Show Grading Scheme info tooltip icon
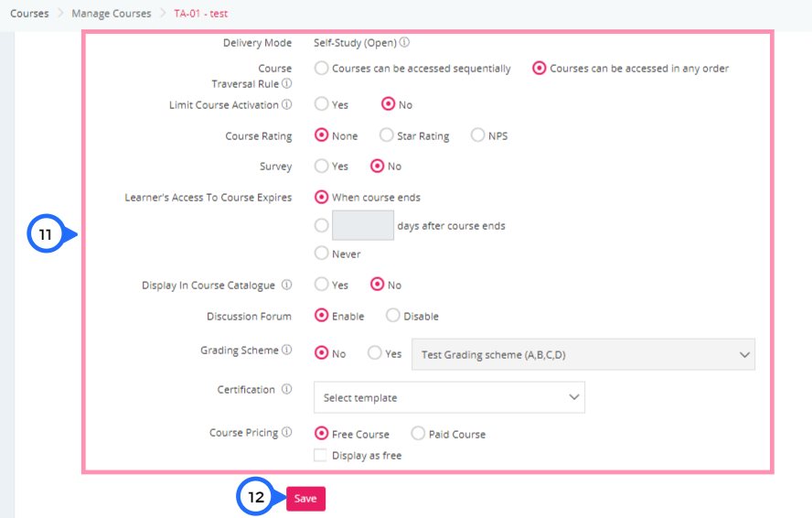Screen dimensions: 812x518 (286, 350)
